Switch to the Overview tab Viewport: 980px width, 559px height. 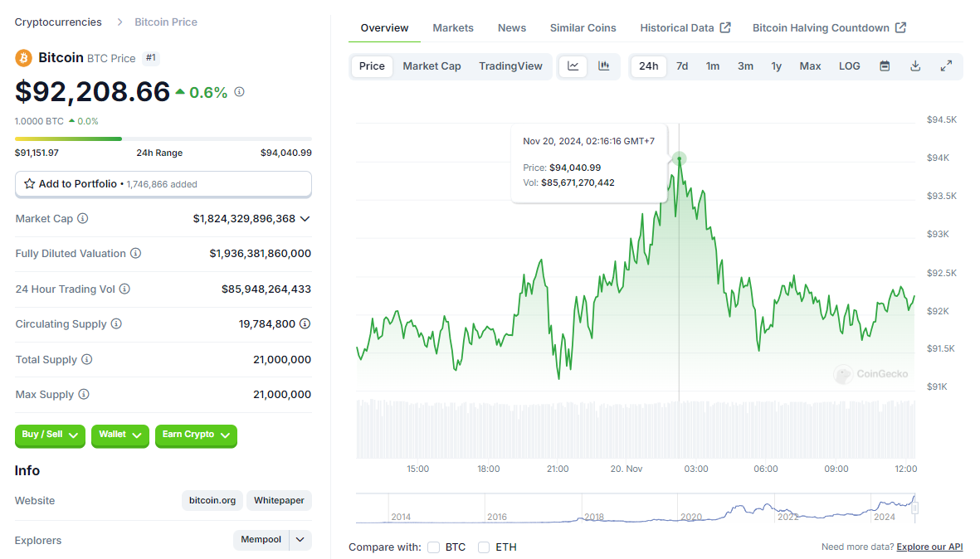pyautogui.click(x=384, y=28)
